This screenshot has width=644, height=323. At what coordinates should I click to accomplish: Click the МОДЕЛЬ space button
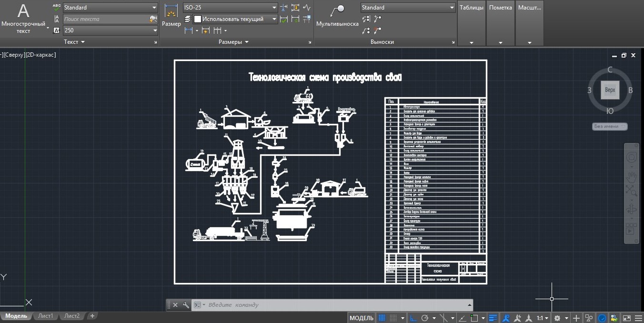(x=362, y=318)
